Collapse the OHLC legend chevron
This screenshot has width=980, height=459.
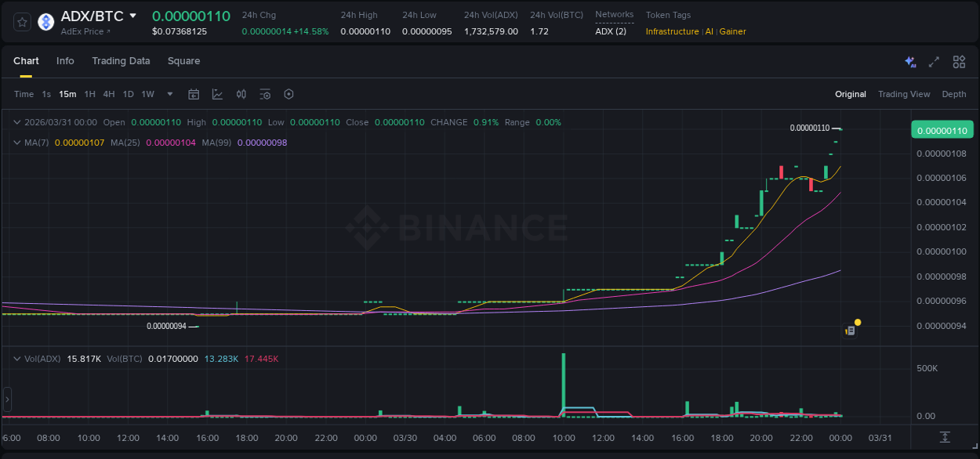[17, 122]
